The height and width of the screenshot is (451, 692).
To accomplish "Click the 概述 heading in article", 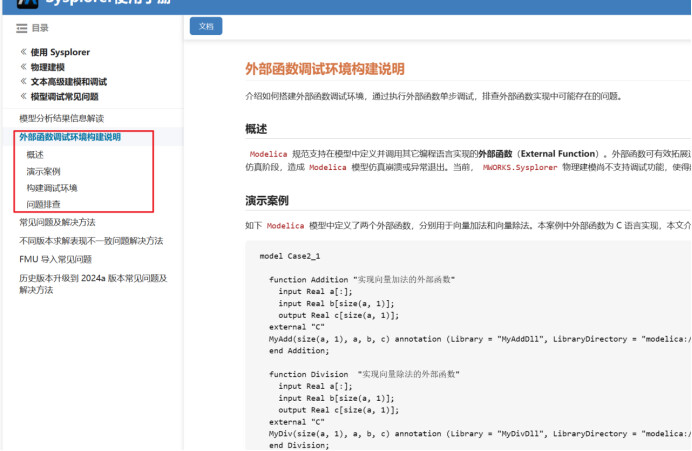I will pyautogui.click(x=256, y=129).
